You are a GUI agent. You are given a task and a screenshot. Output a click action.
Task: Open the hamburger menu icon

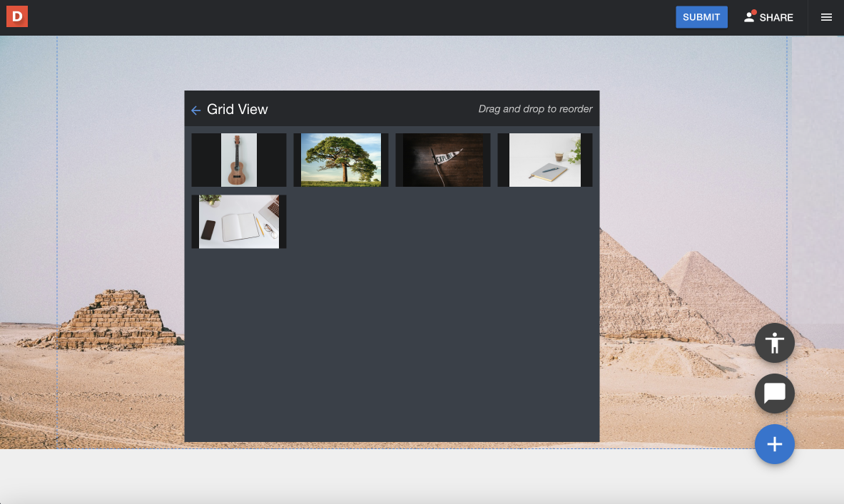coord(826,17)
